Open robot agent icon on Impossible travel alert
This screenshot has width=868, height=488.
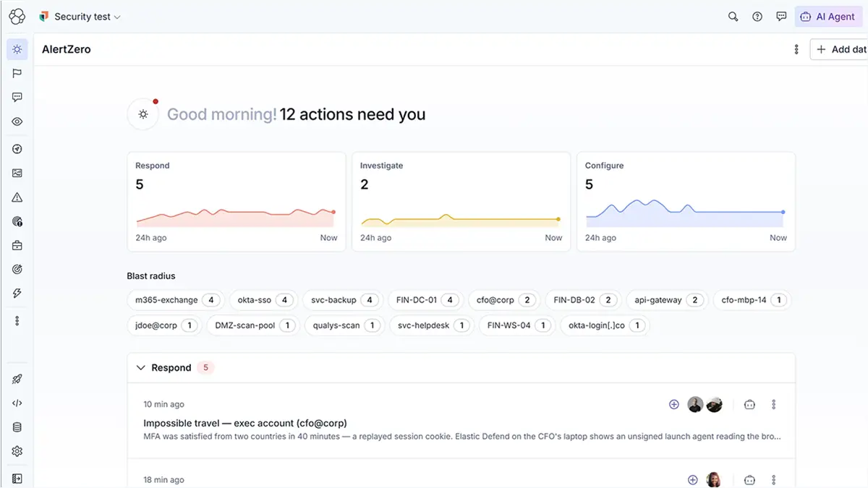point(749,405)
